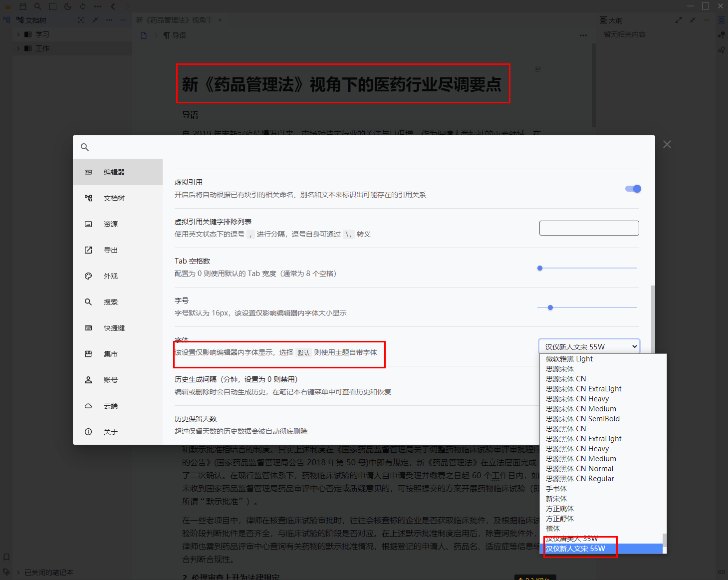728x580 pixels.
Task: Click the document icon in the breadcrumb
Action: click(144, 35)
